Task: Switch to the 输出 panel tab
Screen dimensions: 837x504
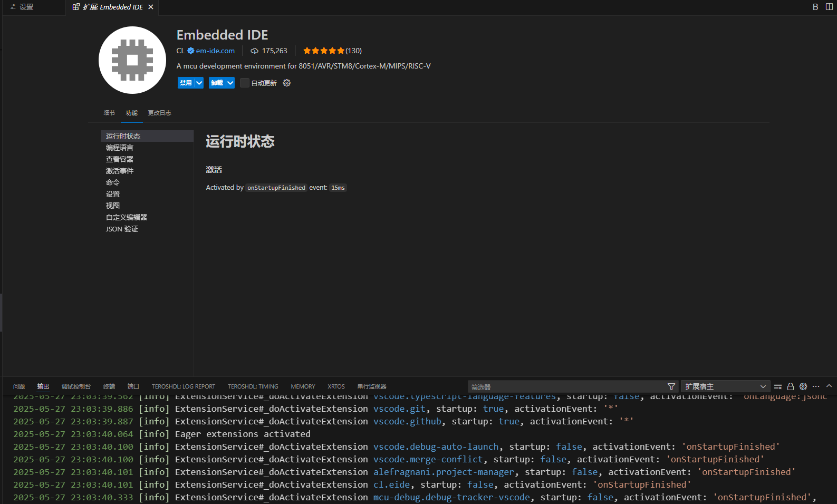Action: click(x=43, y=386)
